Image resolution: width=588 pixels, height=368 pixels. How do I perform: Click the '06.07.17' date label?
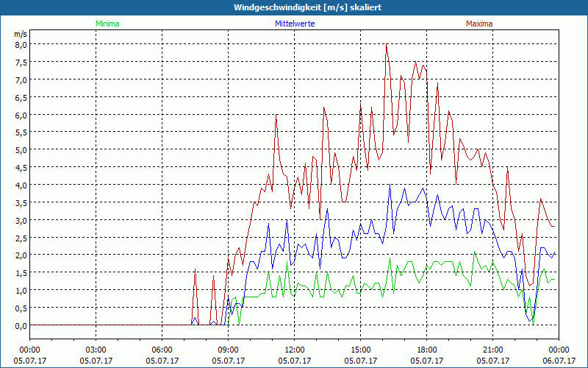click(x=559, y=361)
